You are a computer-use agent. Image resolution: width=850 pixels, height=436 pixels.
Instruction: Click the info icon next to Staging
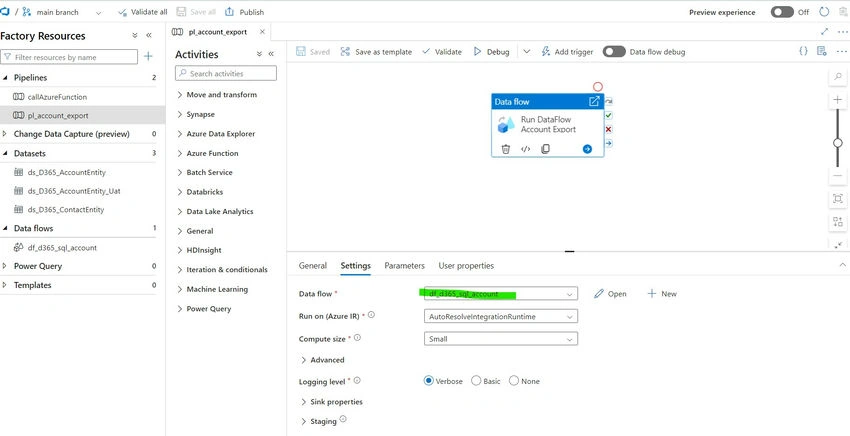[x=343, y=420]
